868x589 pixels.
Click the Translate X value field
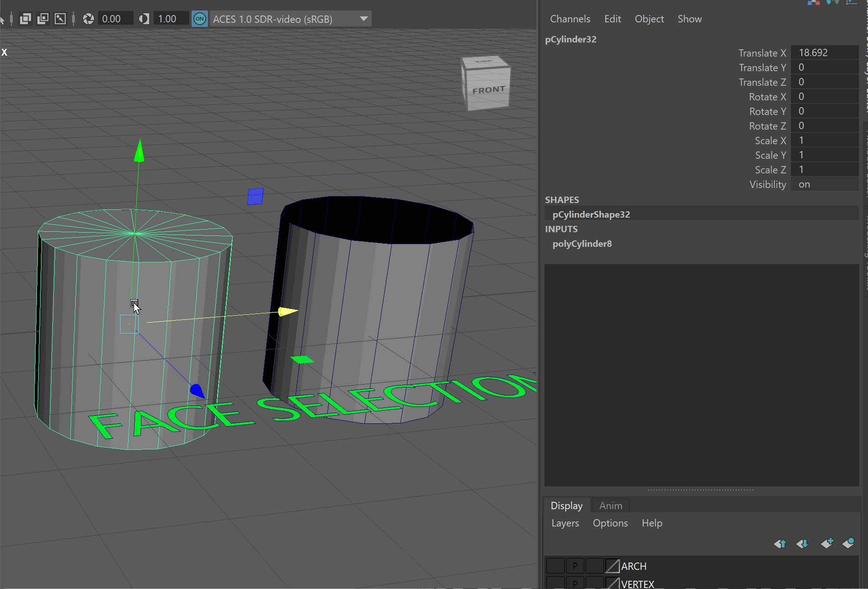point(825,53)
